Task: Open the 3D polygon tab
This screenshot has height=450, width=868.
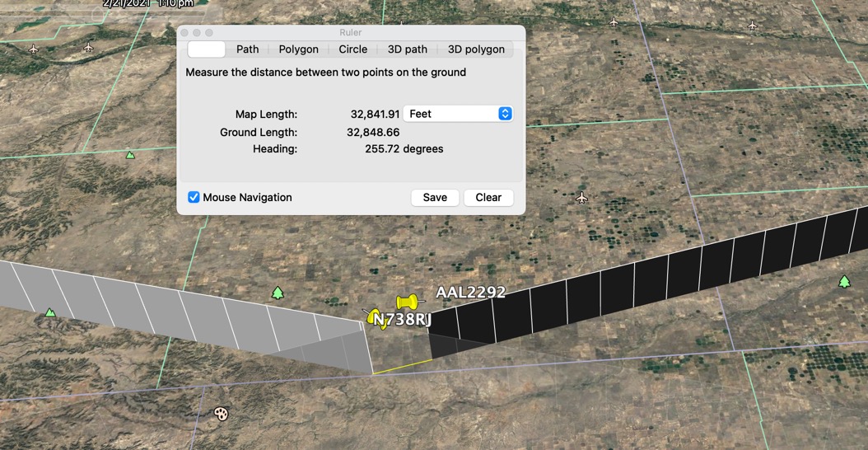Action: pos(476,49)
